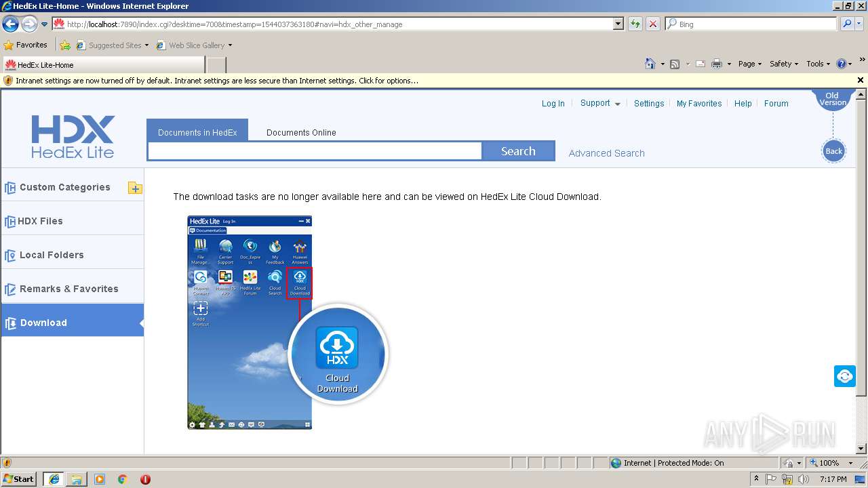Show hidden tray icons arrow
The width and height of the screenshot is (868, 488).
coord(756,479)
